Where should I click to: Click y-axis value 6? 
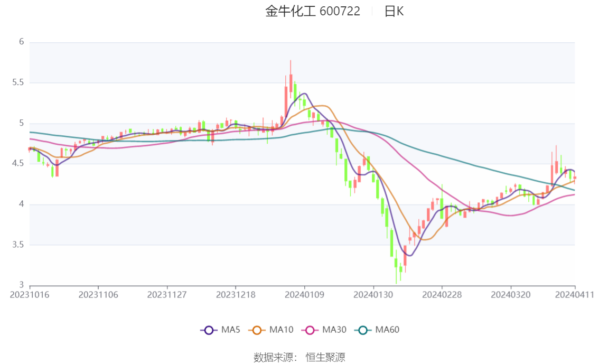tap(21, 42)
